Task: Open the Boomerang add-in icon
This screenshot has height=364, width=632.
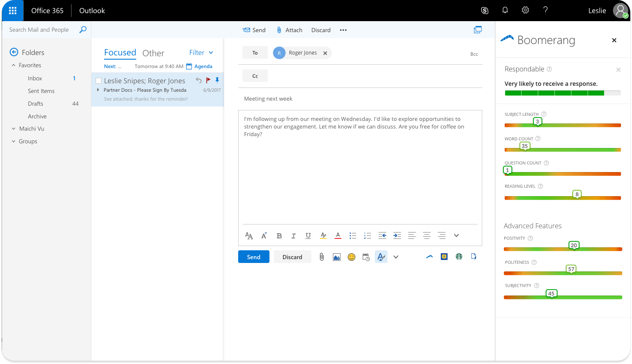Action: (429, 257)
